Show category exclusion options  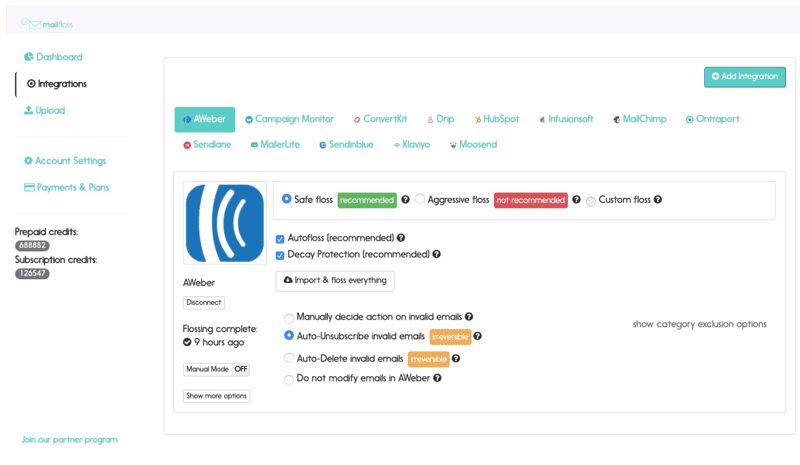pos(699,324)
